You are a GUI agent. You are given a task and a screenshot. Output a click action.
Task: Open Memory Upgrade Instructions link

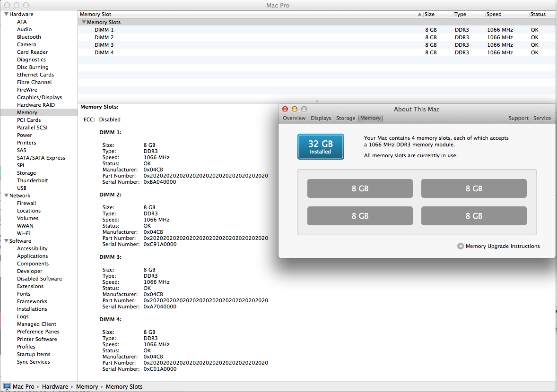[x=503, y=246]
